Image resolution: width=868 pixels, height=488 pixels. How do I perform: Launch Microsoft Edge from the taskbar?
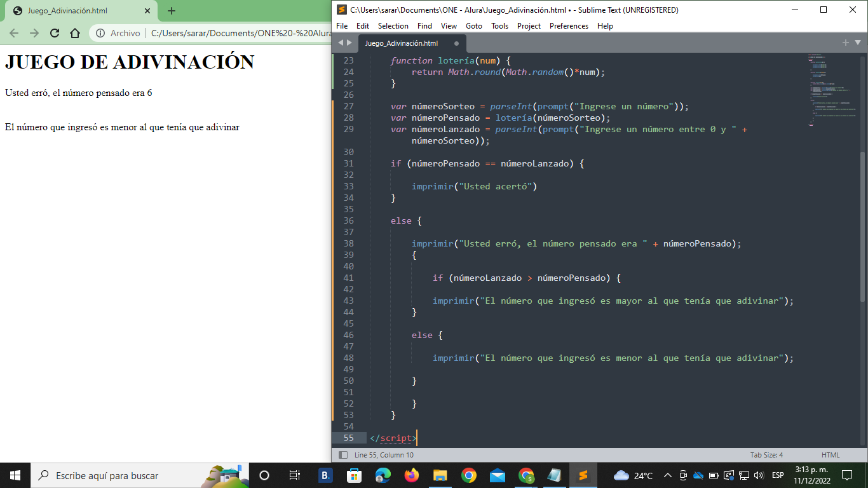pos(383,475)
